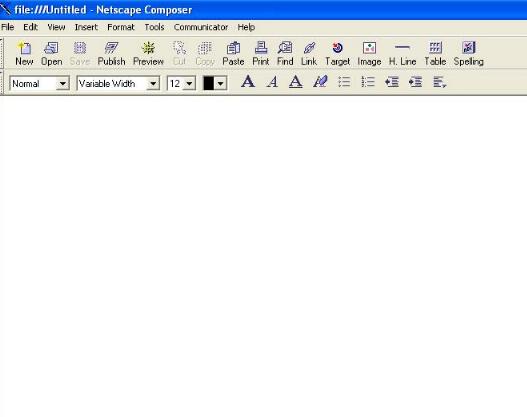This screenshot has width=527, height=417.
Task: Toggle bold text formatting
Action: point(248,82)
